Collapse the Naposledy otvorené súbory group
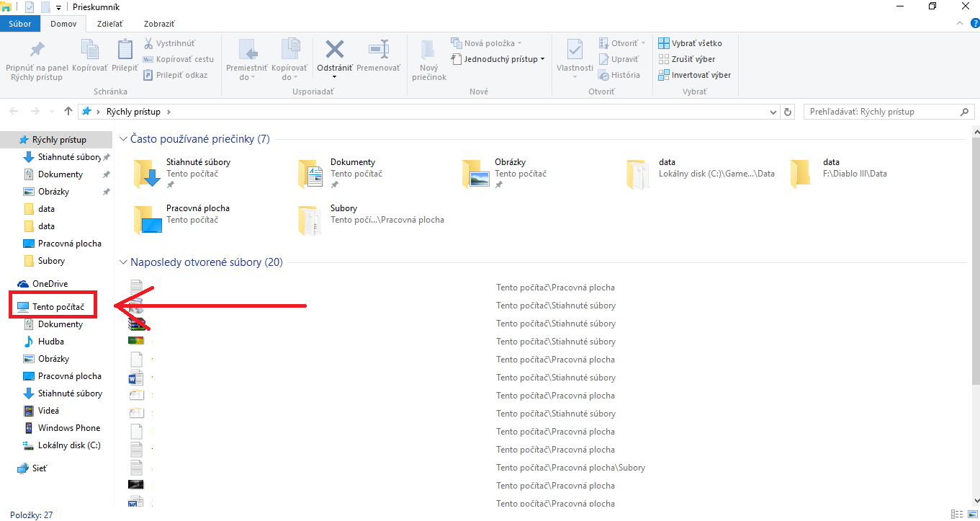The image size is (980, 521). coord(123,262)
